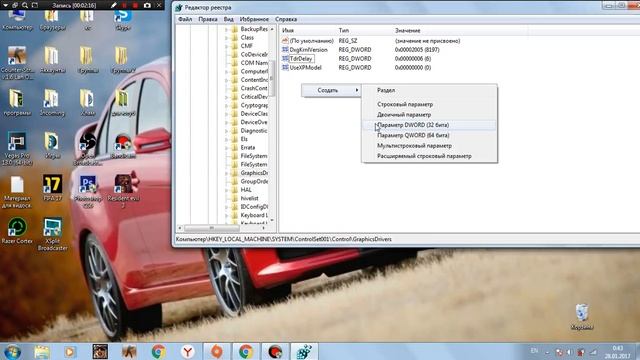Click Раздел in the create submenu
The width and height of the screenshot is (640, 360).
click(x=429, y=90)
